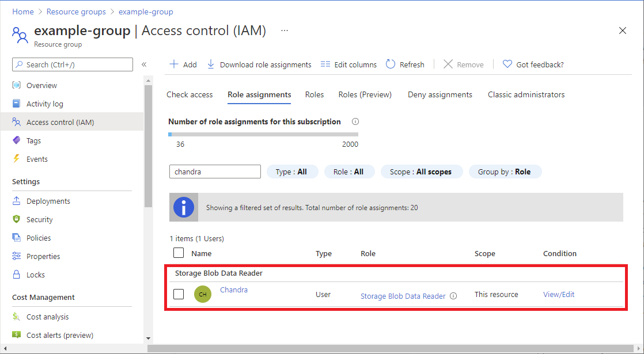Open Chandra user link
The image size is (644, 354).
(x=234, y=290)
